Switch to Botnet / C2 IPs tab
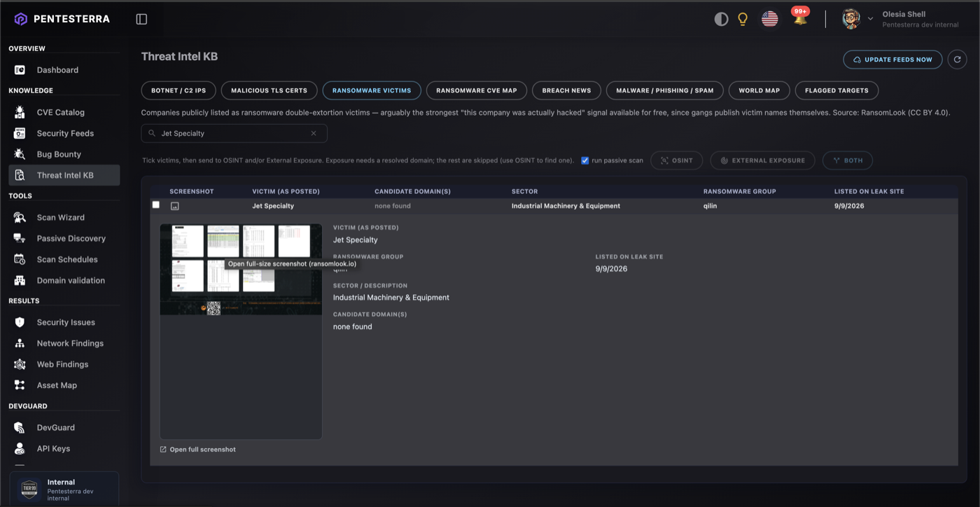This screenshot has height=507, width=980. click(x=178, y=90)
